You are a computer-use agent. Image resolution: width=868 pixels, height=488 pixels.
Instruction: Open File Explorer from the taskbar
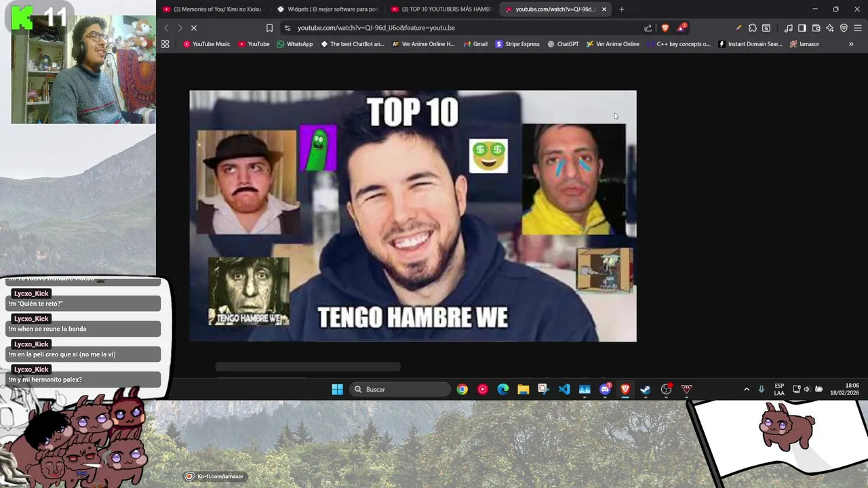pyautogui.click(x=523, y=389)
